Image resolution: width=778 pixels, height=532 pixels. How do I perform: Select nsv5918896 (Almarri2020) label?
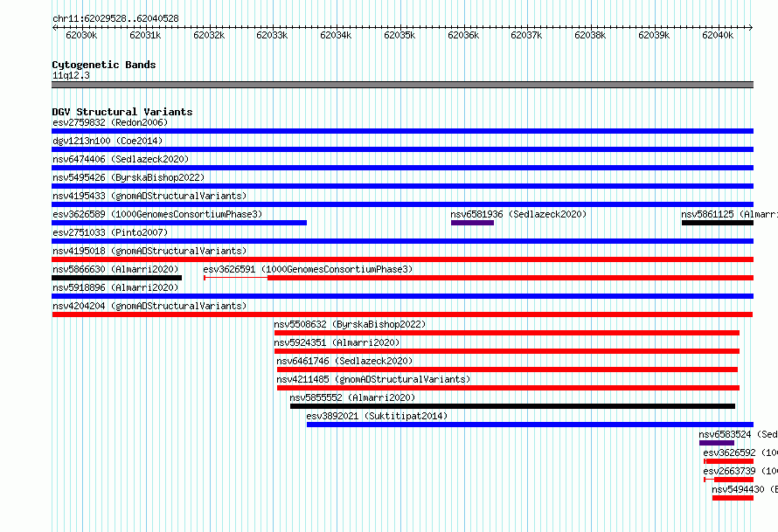(115, 287)
